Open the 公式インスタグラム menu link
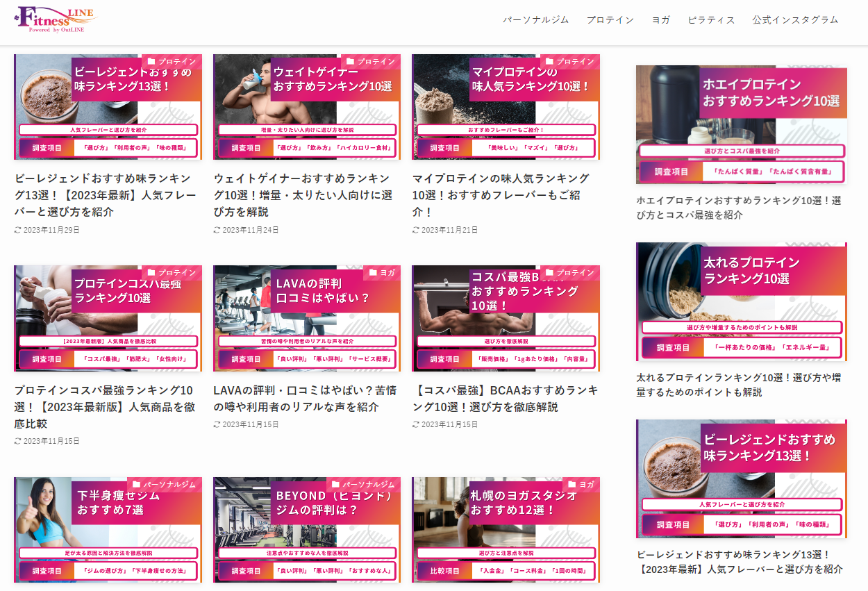This screenshot has width=868, height=591. tap(795, 19)
